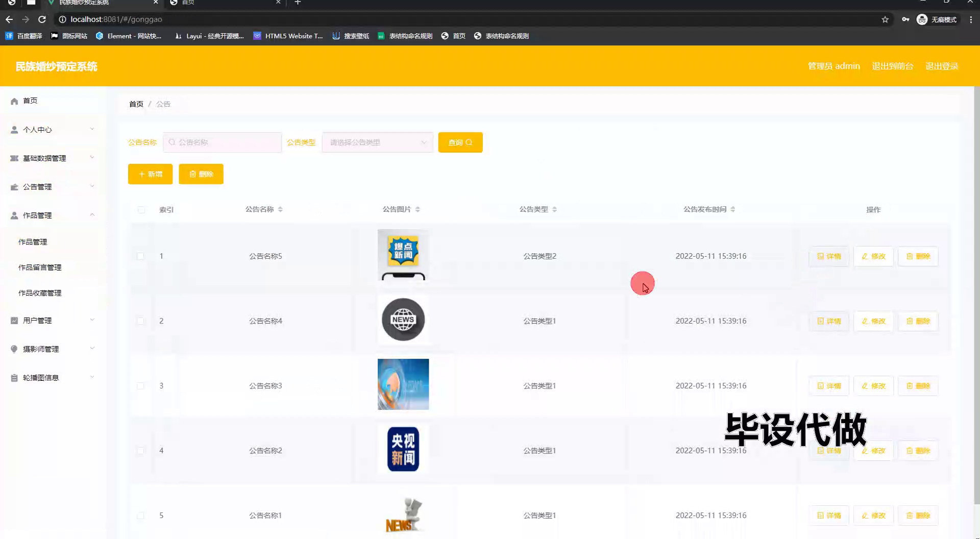
Task: Expand the 用户管理 menu chevron
Action: pyautogui.click(x=92, y=320)
